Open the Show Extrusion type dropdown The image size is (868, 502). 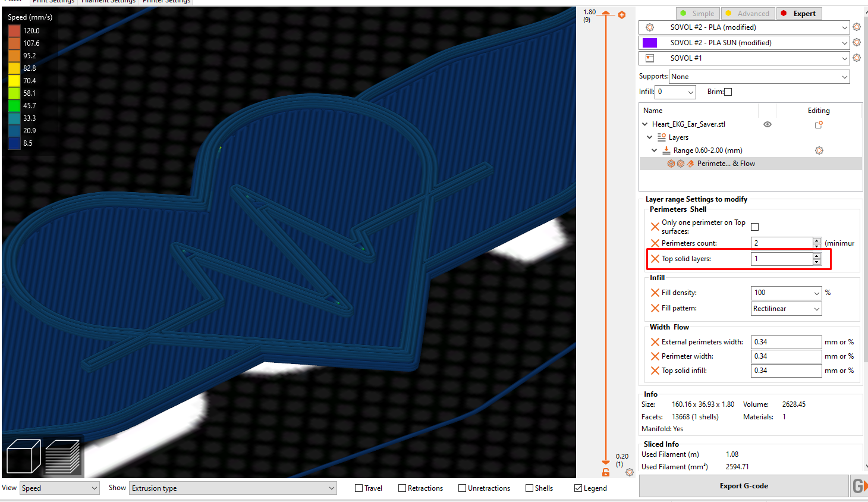[233, 488]
